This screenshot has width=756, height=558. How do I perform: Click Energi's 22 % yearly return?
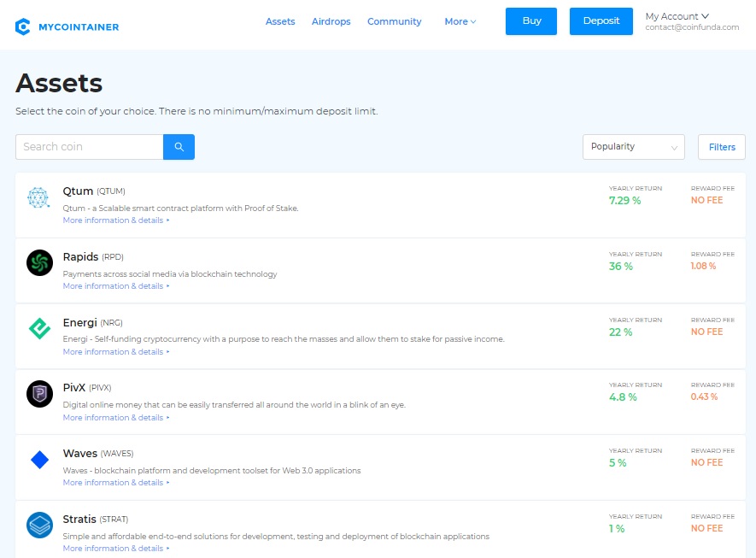coord(620,332)
